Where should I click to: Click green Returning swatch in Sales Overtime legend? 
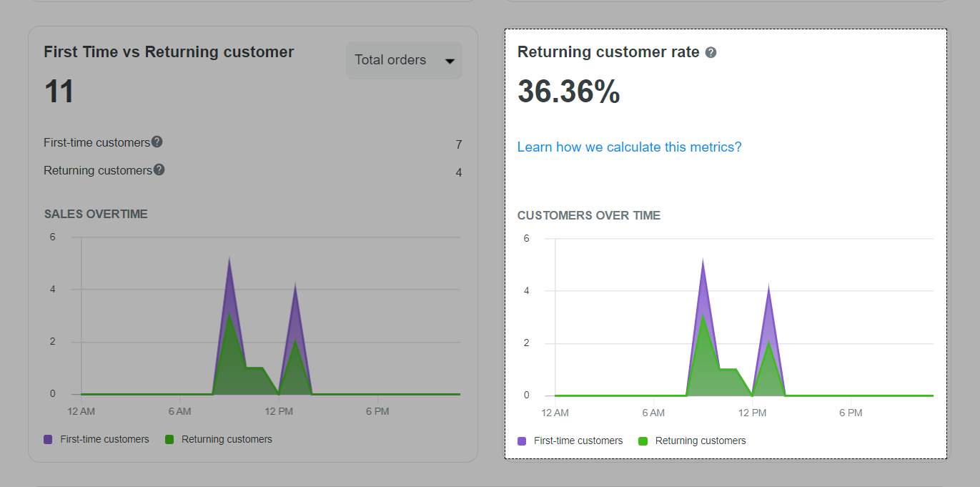tap(169, 439)
